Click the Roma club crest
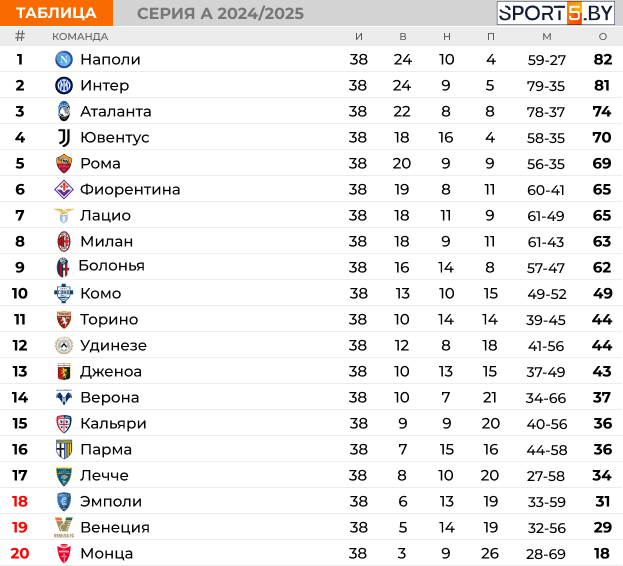Image resolution: width=623 pixels, height=566 pixels. tap(64, 163)
